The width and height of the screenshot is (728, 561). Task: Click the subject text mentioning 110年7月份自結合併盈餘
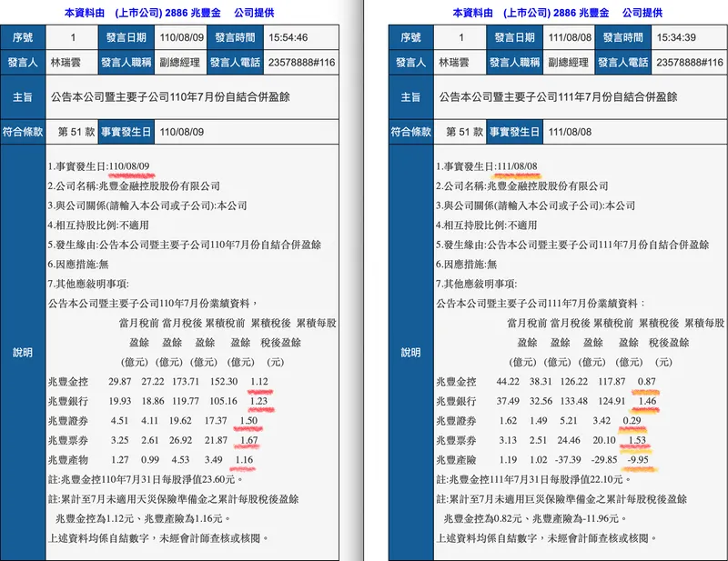click(170, 97)
